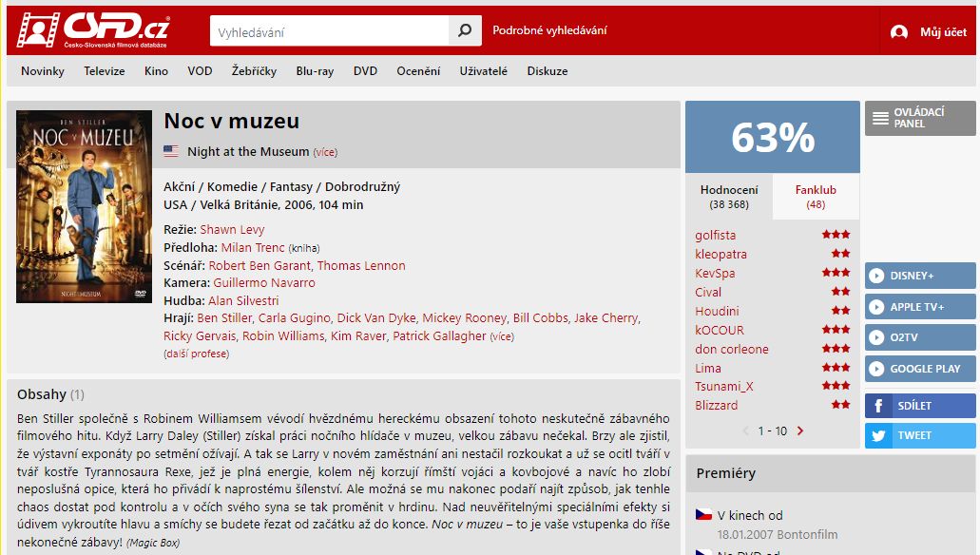Open the Novinky menu
The width and height of the screenshot is (980, 555).
[x=43, y=71]
